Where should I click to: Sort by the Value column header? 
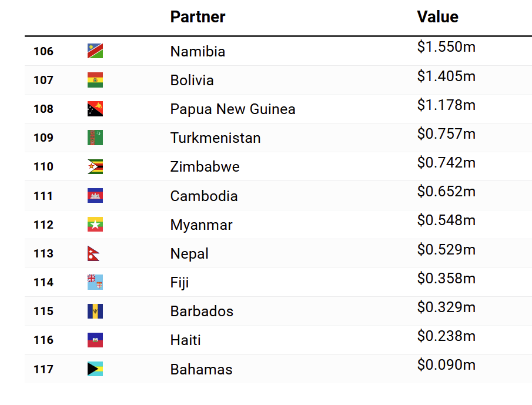438,16
